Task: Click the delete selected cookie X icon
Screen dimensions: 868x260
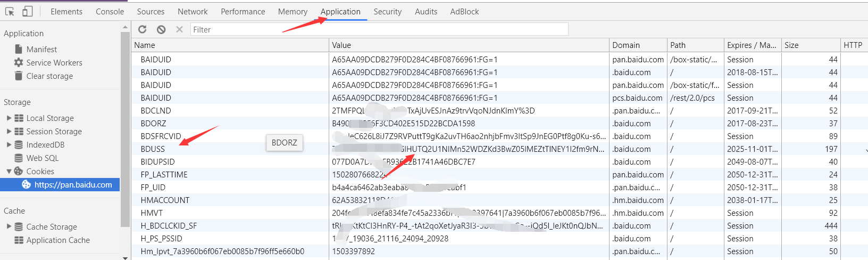Action: click(179, 29)
